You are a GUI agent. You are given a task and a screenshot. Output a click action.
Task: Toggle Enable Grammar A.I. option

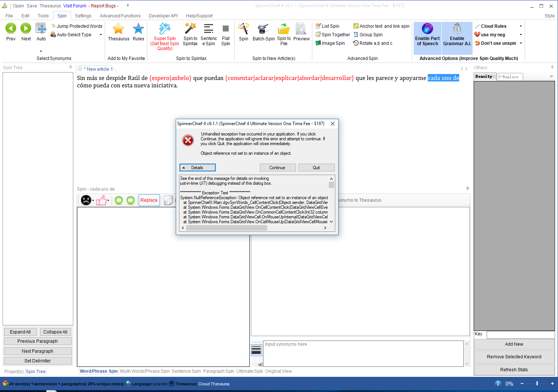coord(457,34)
